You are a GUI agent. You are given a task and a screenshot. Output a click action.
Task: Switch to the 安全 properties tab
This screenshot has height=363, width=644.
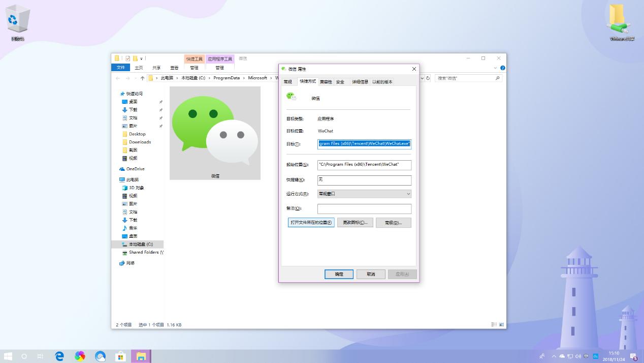point(340,81)
